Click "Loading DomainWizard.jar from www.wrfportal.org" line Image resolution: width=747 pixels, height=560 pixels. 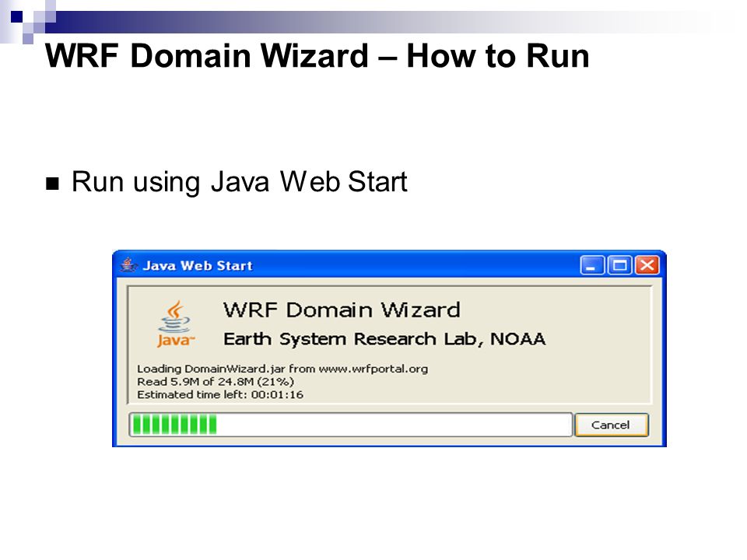(282, 369)
